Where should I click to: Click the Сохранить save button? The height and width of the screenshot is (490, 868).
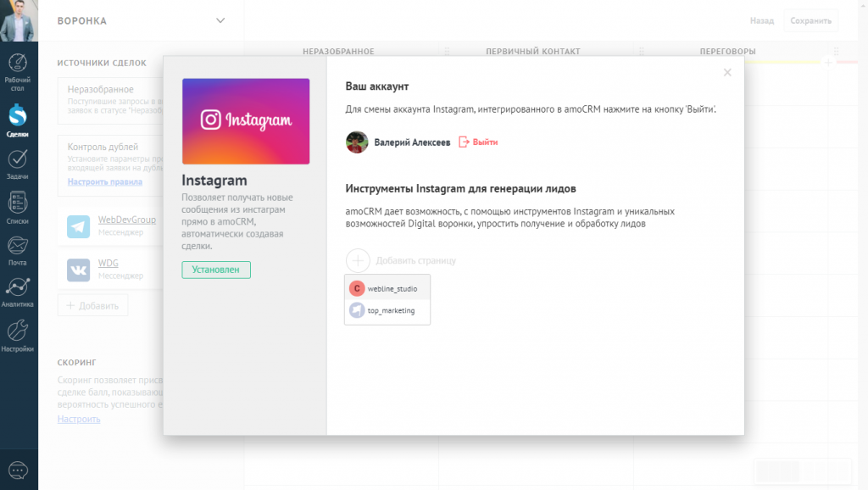(810, 20)
